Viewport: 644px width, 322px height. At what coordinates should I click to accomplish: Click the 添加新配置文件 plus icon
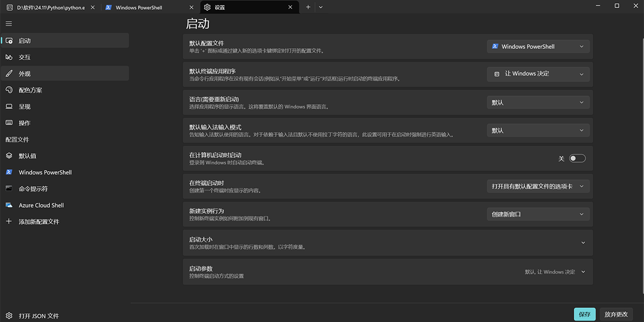tap(9, 221)
